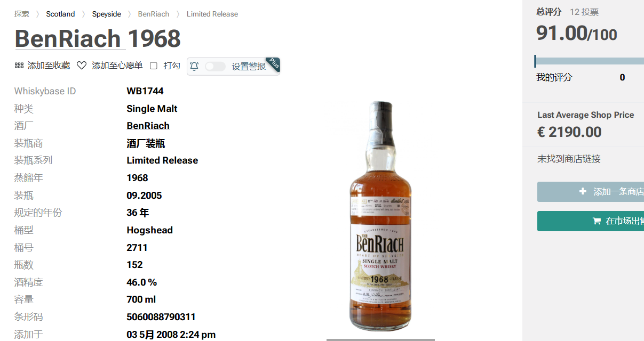Click the collection grid icon
644x341 pixels.
coord(19,66)
